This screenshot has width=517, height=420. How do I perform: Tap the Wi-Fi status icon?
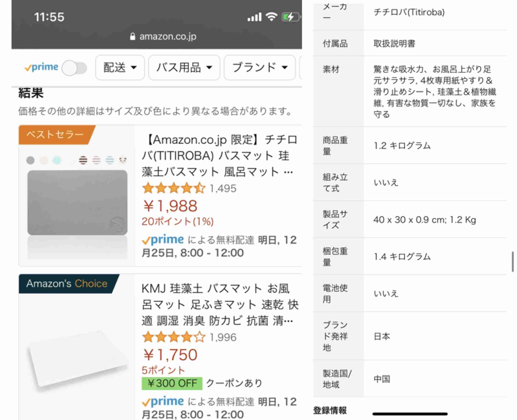[x=271, y=17]
